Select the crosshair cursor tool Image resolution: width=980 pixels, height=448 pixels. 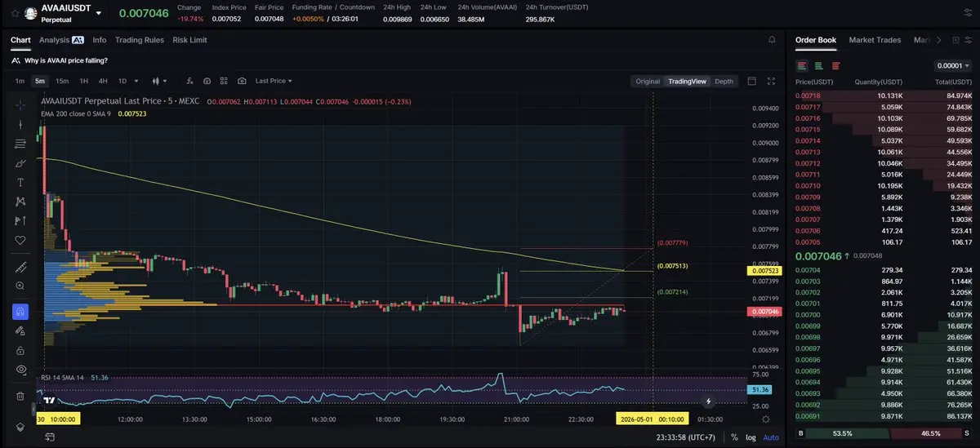(20, 104)
